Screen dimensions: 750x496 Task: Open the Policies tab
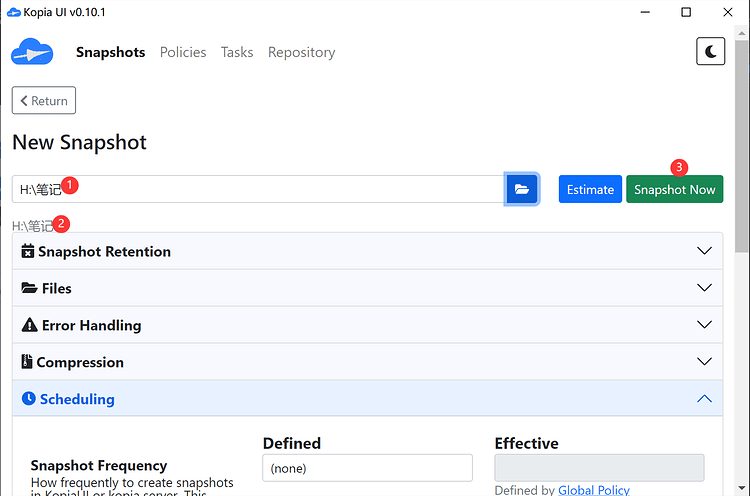(183, 52)
